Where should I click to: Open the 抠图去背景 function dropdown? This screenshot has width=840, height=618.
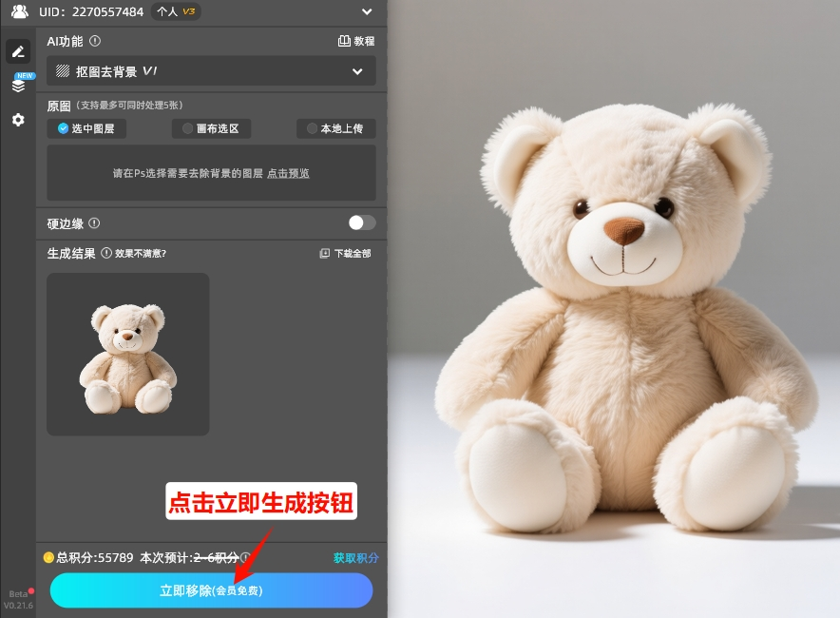tap(211, 70)
